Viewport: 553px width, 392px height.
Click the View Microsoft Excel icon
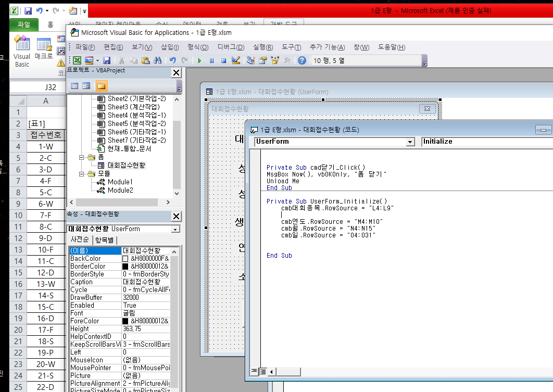pos(77,60)
